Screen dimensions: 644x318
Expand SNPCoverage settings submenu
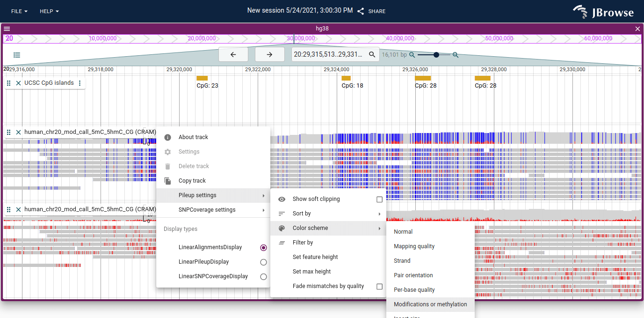(213, 210)
